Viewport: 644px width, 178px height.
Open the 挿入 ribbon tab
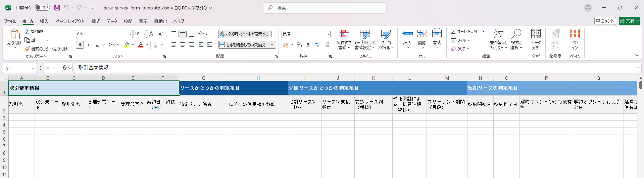(x=44, y=21)
